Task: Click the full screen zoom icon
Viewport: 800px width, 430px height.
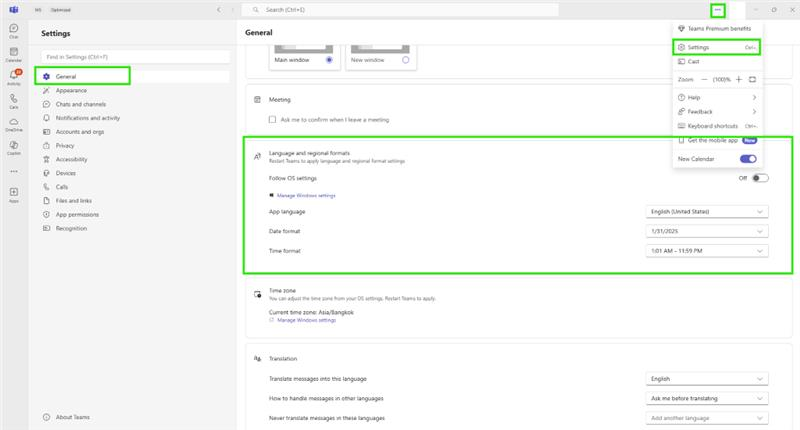Action: click(752, 80)
